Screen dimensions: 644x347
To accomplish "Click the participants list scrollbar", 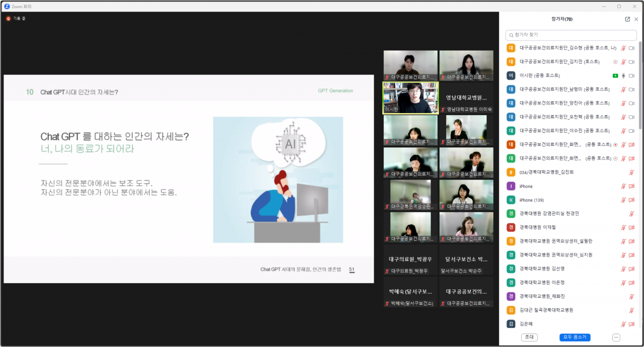I will point(640,85).
